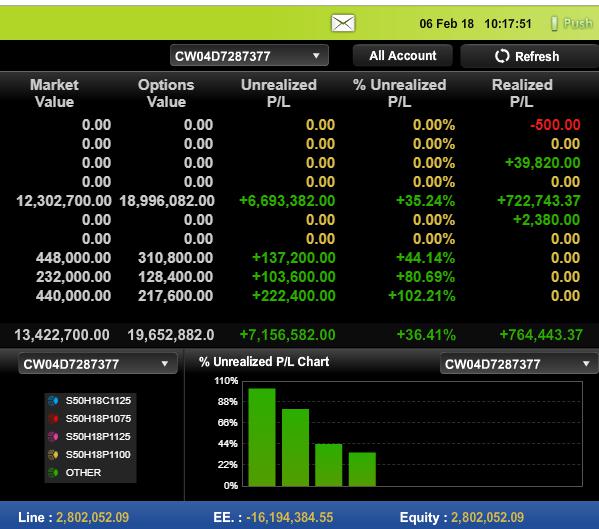Expand the lower-left CW04D7287377 dropdown
Image resolution: width=599 pixels, height=529 pixels.
pyautogui.click(x=97, y=364)
